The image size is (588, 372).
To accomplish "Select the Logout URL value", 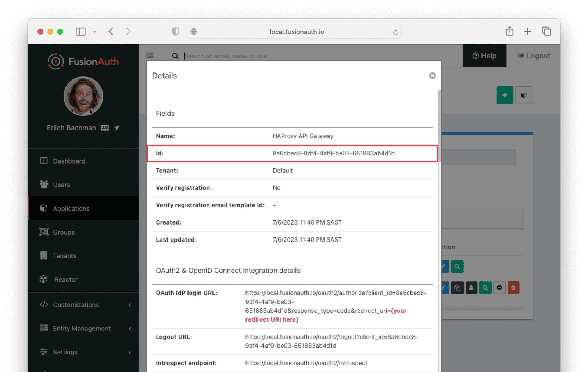I will pyautogui.click(x=332, y=341).
